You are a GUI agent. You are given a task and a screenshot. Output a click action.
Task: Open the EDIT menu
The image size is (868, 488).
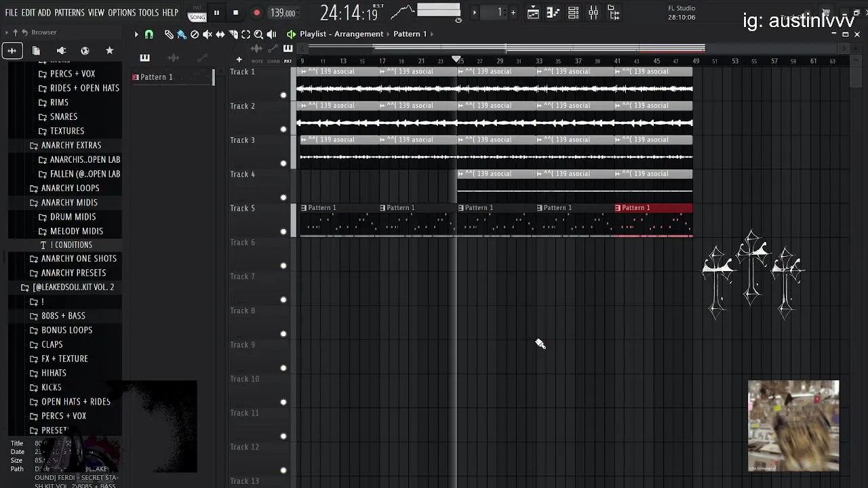click(28, 12)
